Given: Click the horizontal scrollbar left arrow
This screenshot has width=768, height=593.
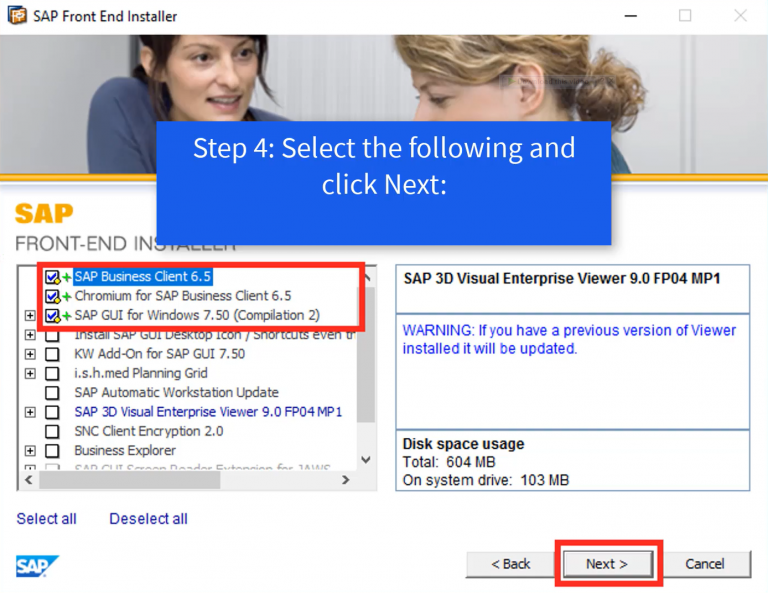Looking at the screenshot, I should (28, 480).
